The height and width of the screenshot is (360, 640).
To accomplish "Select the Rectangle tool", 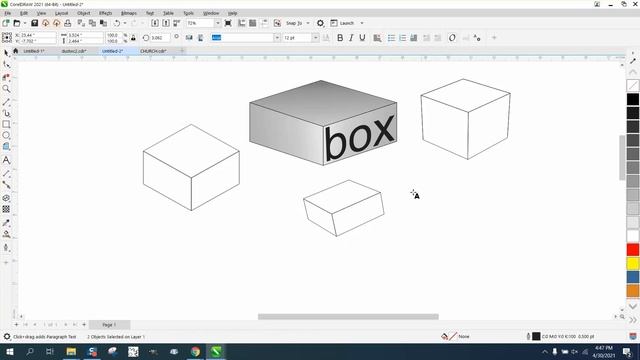I will click(6, 124).
